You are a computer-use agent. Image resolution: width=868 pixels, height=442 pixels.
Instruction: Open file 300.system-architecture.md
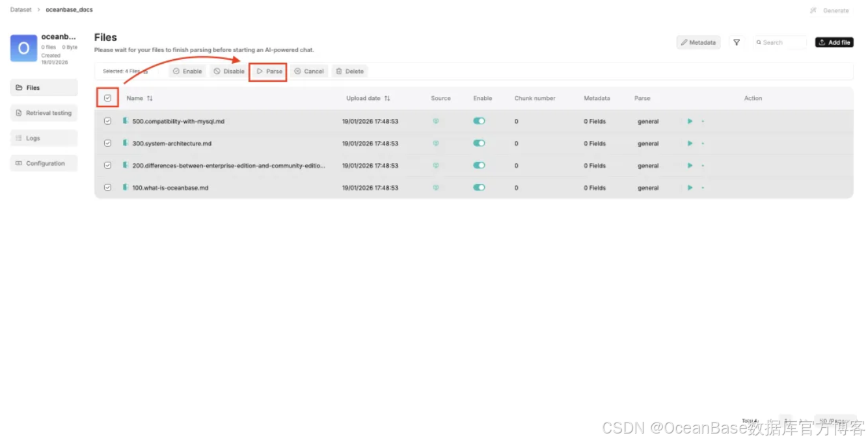172,144
